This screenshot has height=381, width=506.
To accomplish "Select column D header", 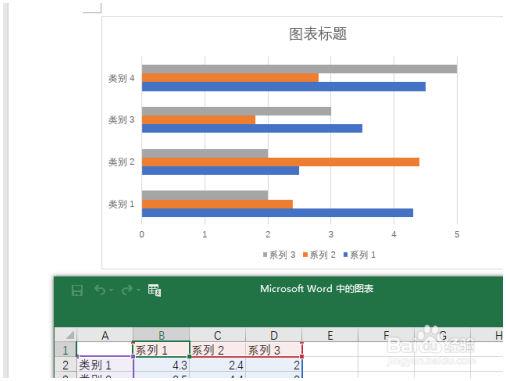I will [274, 335].
